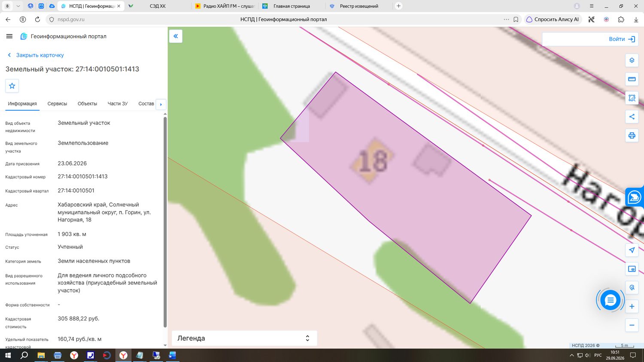
Task: Show more tabs with right arrow
Action: [x=161, y=104]
